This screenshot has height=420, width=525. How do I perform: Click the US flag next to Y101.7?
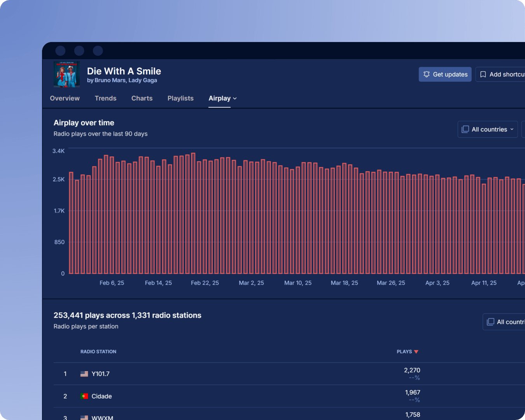click(x=84, y=374)
